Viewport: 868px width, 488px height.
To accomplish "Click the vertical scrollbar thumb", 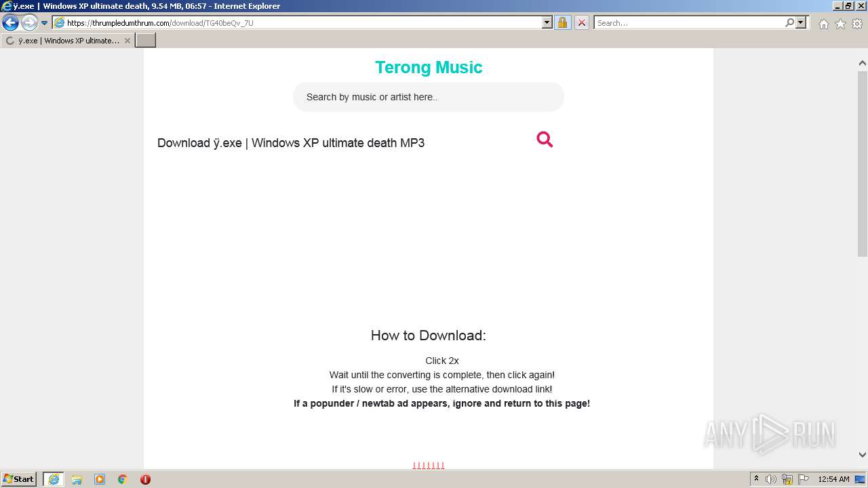I will (x=863, y=163).
